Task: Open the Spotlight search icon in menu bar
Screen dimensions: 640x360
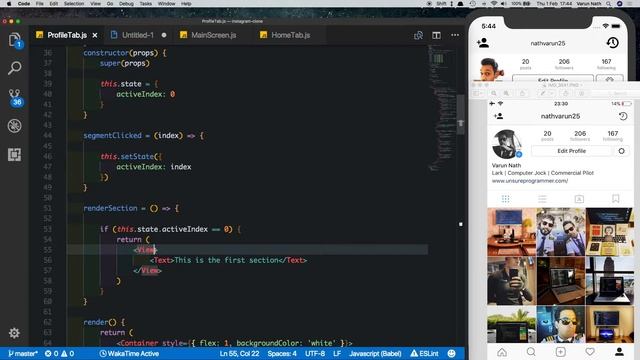Action: point(609,3)
